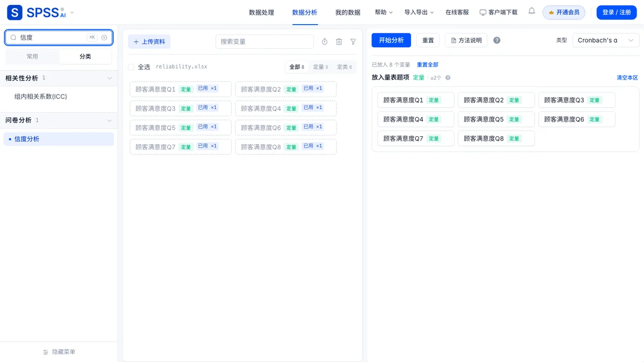Viewport: 644px width, 362px height.
Task: Go to the 数据处理 tab
Action: tap(261, 12)
